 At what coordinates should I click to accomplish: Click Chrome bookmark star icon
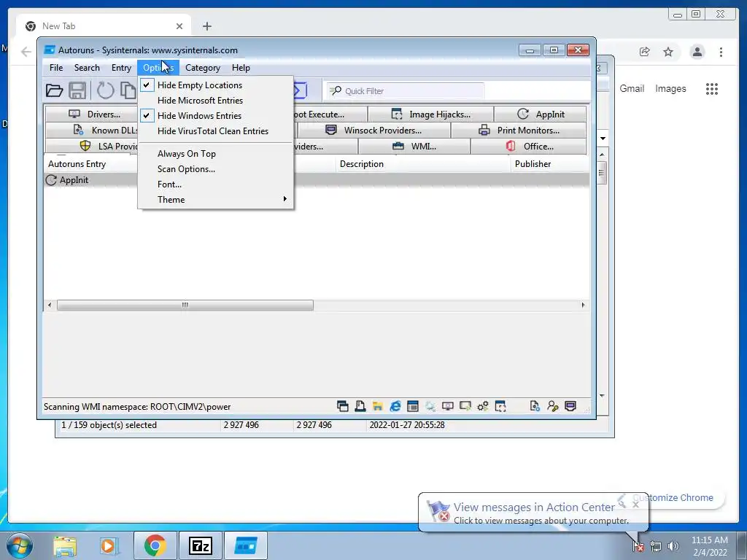(668, 52)
